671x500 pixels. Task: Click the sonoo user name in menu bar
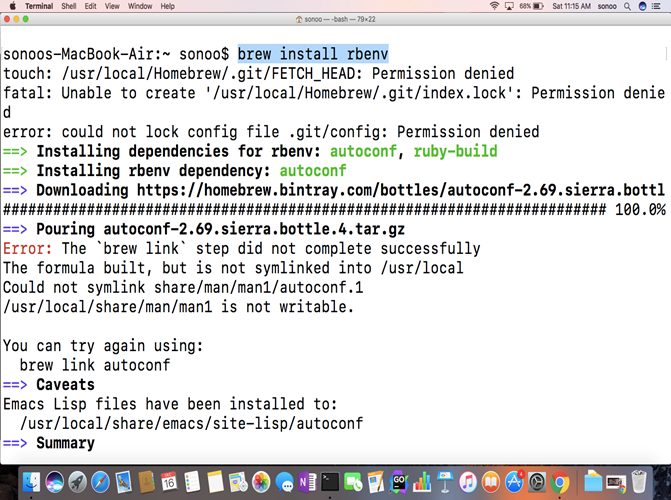point(607,6)
